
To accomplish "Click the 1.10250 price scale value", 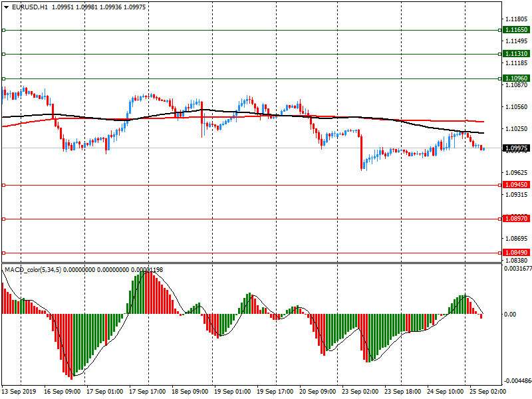I will click(x=517, y=128).
